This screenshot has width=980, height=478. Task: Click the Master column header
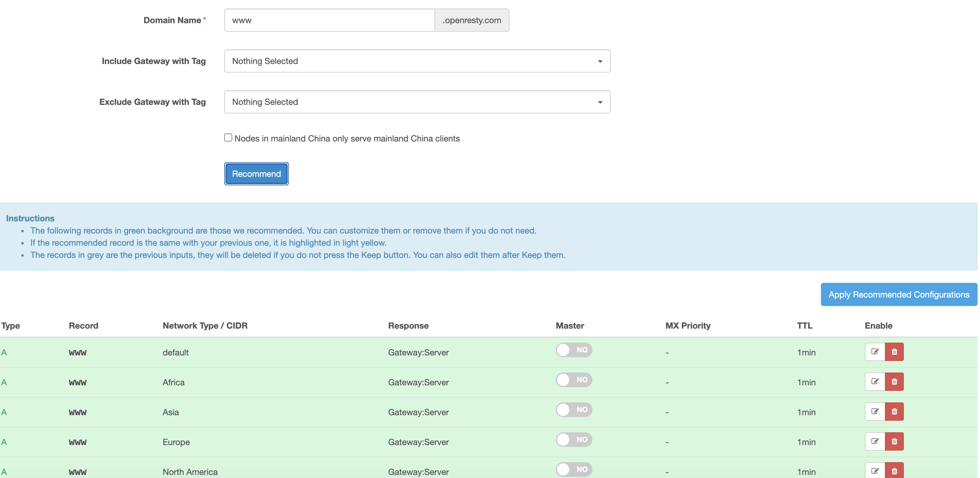570,326
